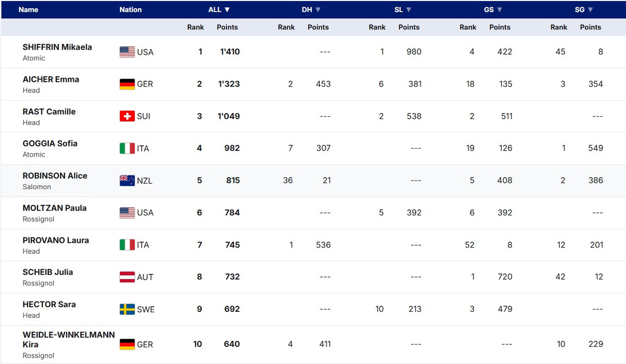
Task: Open SHIFFRIN Mikaela's athlete profile
Action: coord(57,47)
